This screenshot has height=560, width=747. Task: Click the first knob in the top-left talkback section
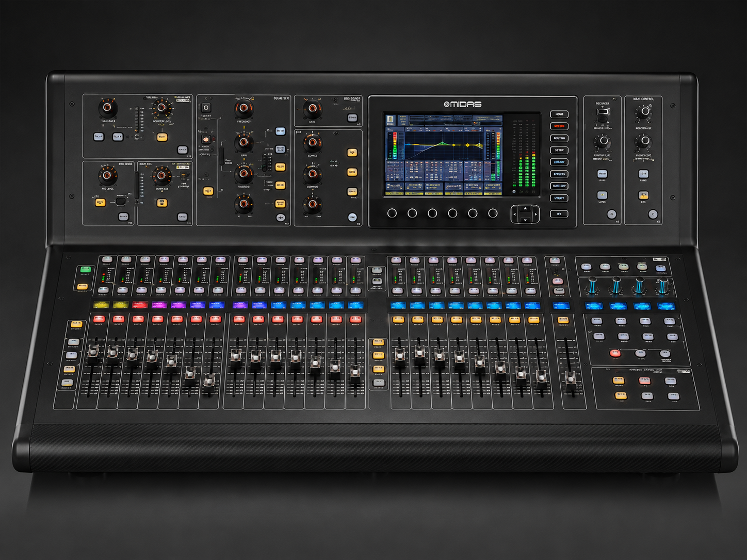[107, 108]
